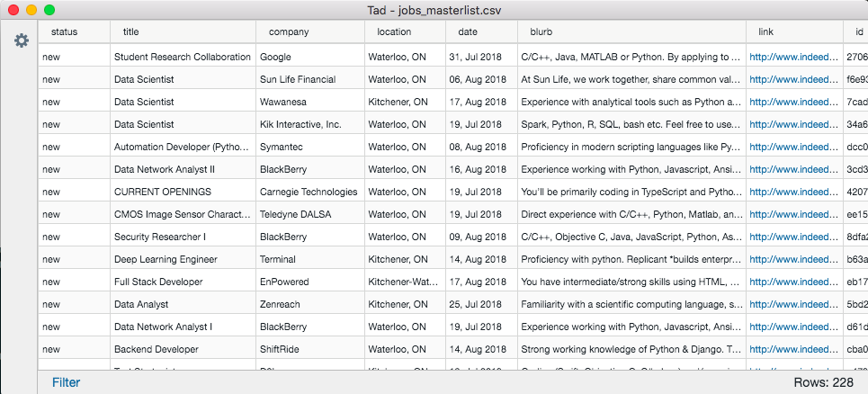
Task: Click the Filter link
Action: pyautogui.click(x=66, y=382)
